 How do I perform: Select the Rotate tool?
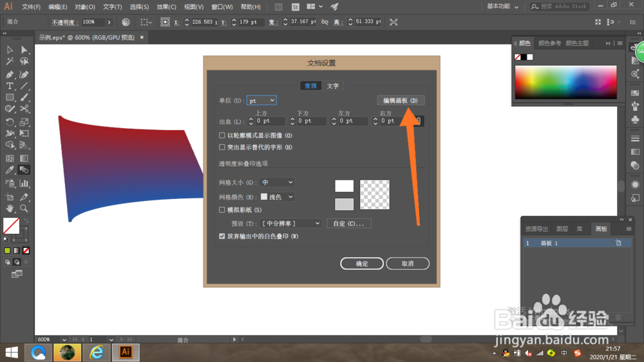coord(10,122)
